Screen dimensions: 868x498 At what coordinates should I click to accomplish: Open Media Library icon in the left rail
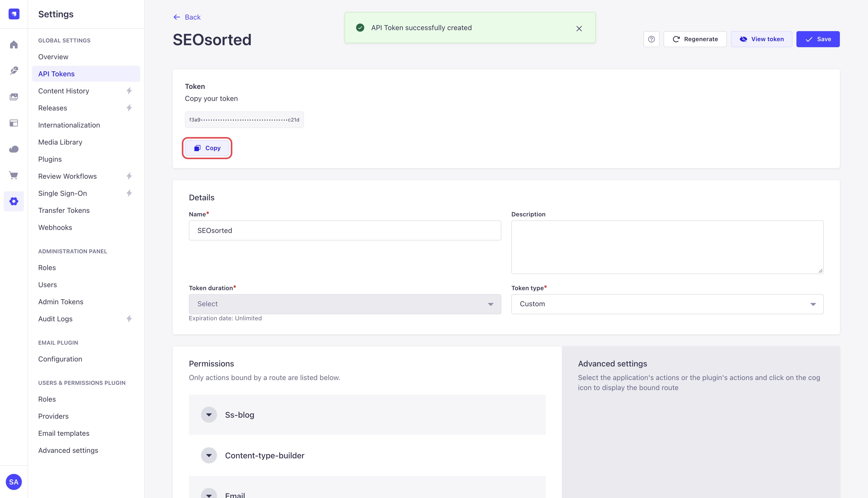point(14,97)
